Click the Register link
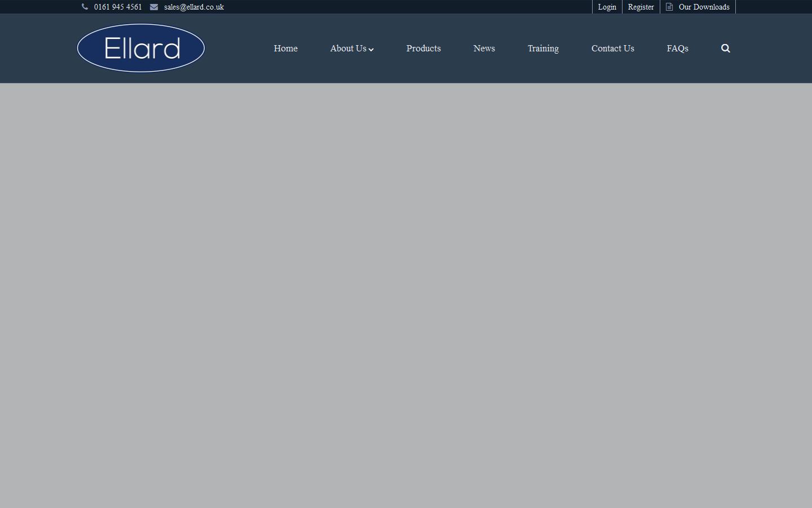 click(641, 7)
